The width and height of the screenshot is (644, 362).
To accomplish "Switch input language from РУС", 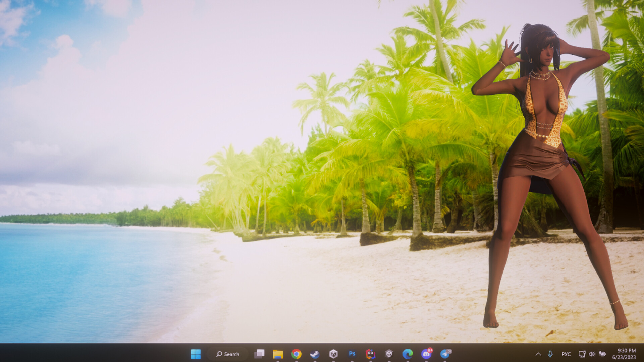I will click(566, 354).
